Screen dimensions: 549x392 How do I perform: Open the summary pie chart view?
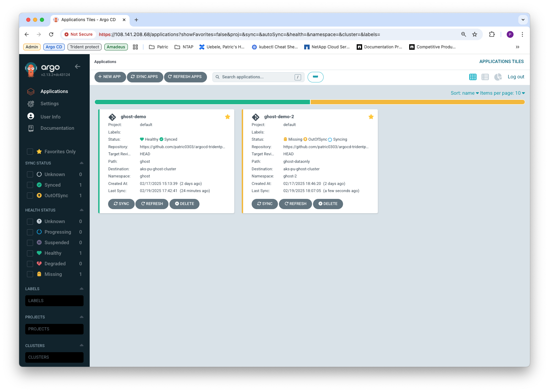498,77
